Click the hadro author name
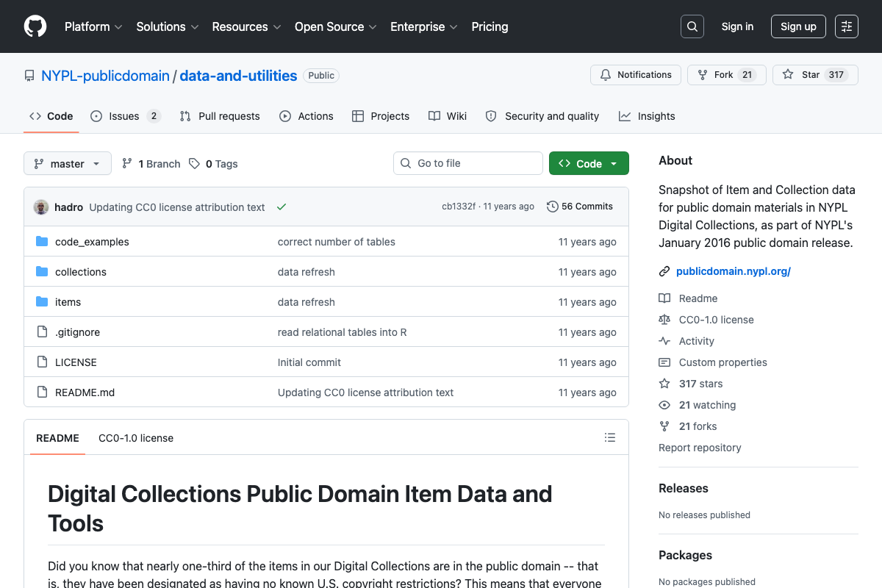 coord(68,207)
